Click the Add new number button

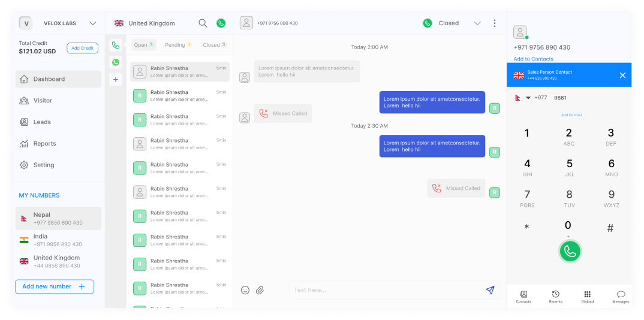pos(55,286)
